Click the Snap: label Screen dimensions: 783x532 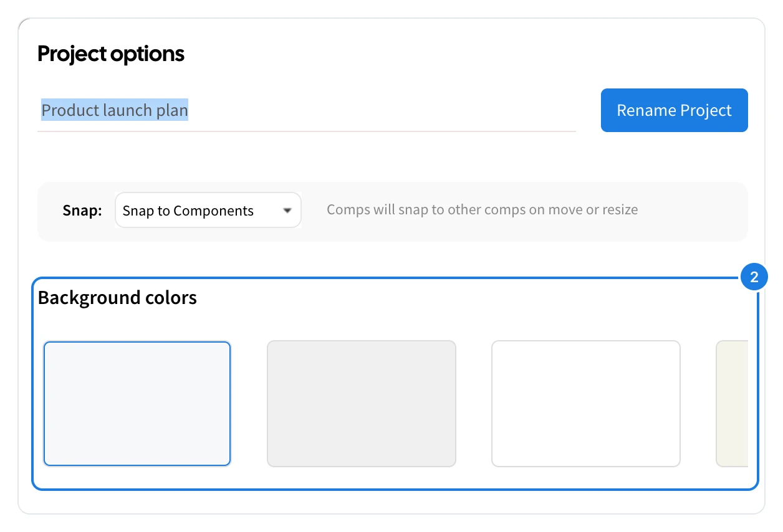tap(82, 211)
